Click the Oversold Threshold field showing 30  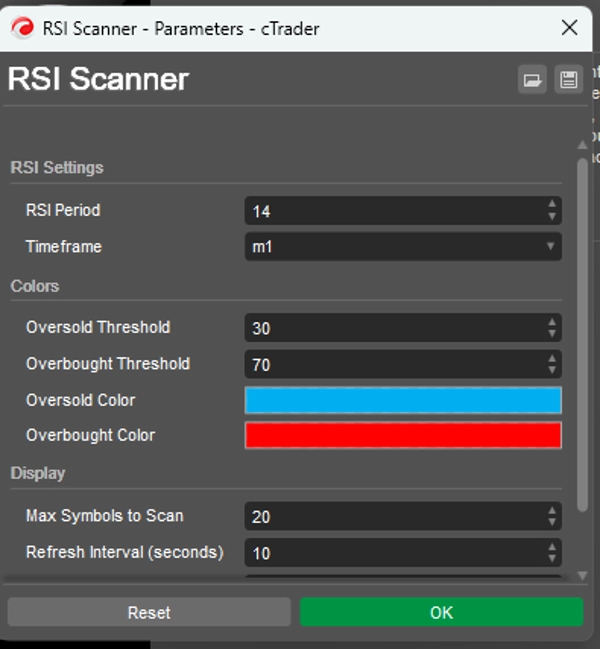(x=403, y=328)
